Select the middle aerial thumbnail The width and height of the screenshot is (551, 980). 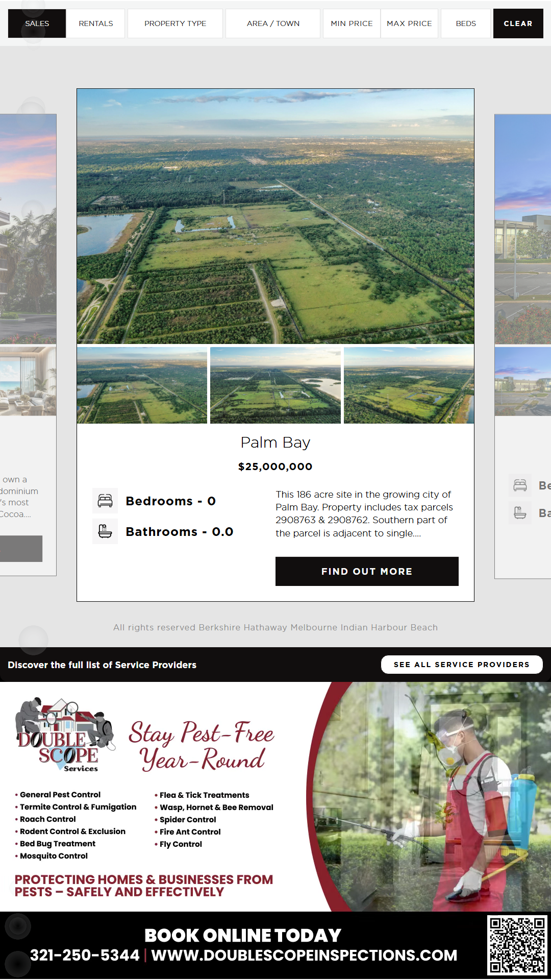click(x=275, y=385)
